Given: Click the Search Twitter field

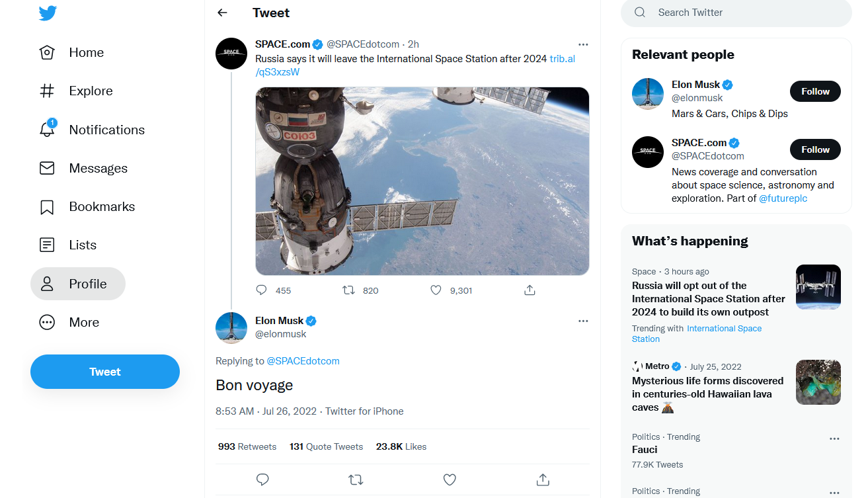Looking at the screenshot, I should [740, 13].
